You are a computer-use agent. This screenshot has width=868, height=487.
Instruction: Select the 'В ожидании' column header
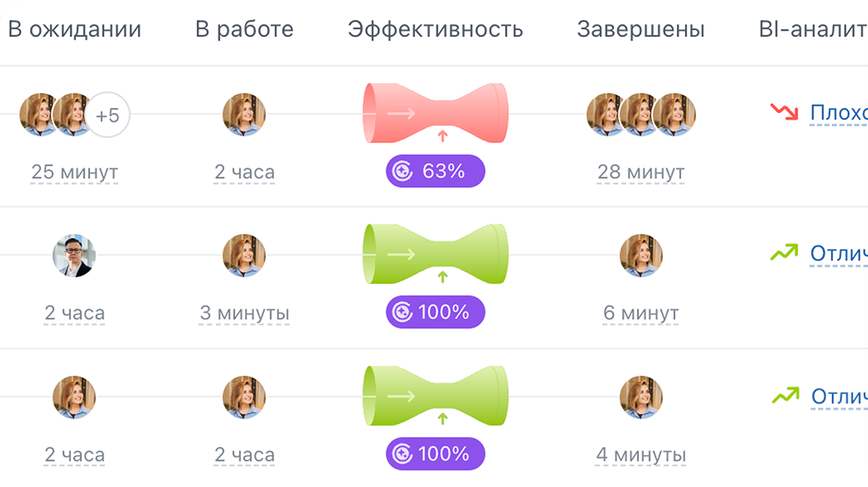point(74,30)
